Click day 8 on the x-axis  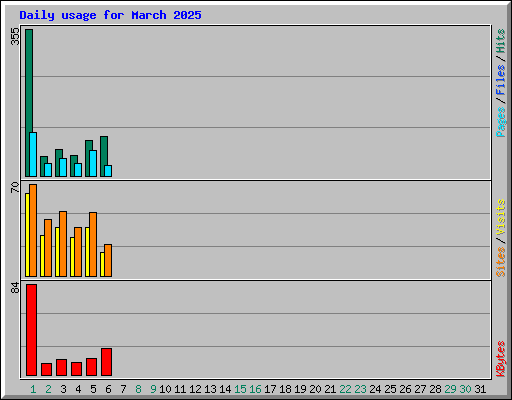click(x=138, y=389)
